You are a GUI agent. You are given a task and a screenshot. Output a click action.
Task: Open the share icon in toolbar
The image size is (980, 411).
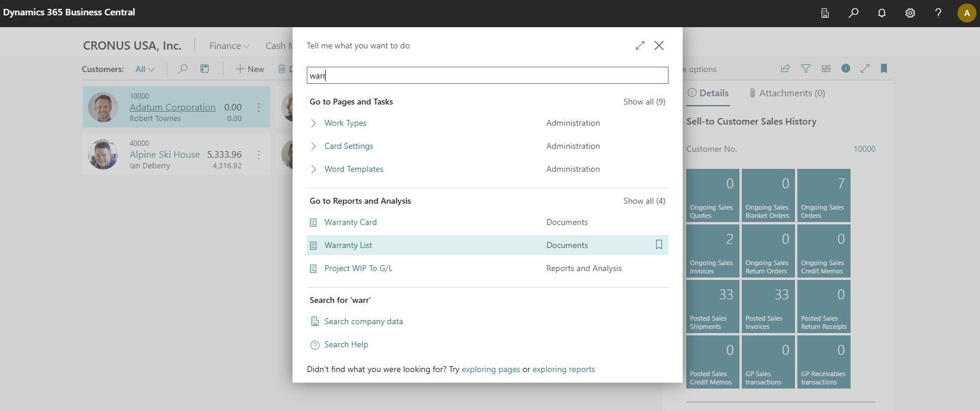click(x=785, y=68)
